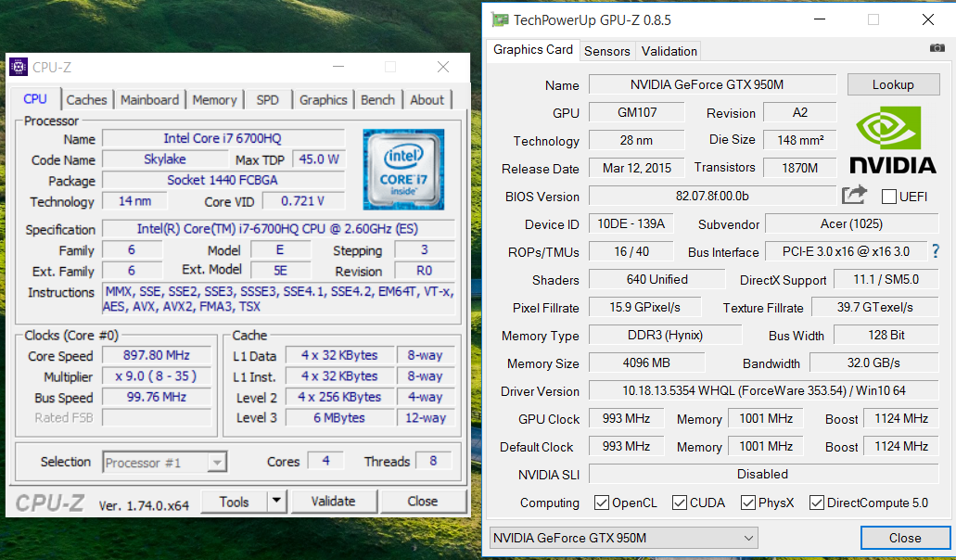Switch to the Graphics tab in CPU-Z

click(323, 100)
